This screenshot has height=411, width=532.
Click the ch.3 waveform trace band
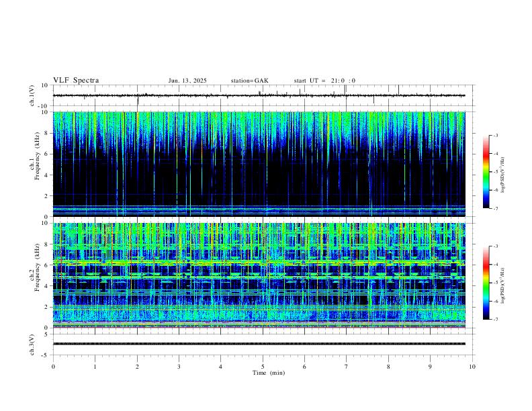[x=259, y=344]
